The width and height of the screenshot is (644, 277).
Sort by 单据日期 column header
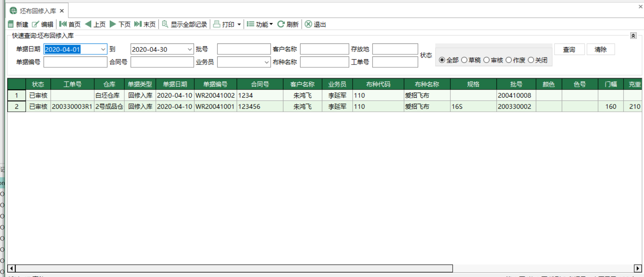point(175,84)
